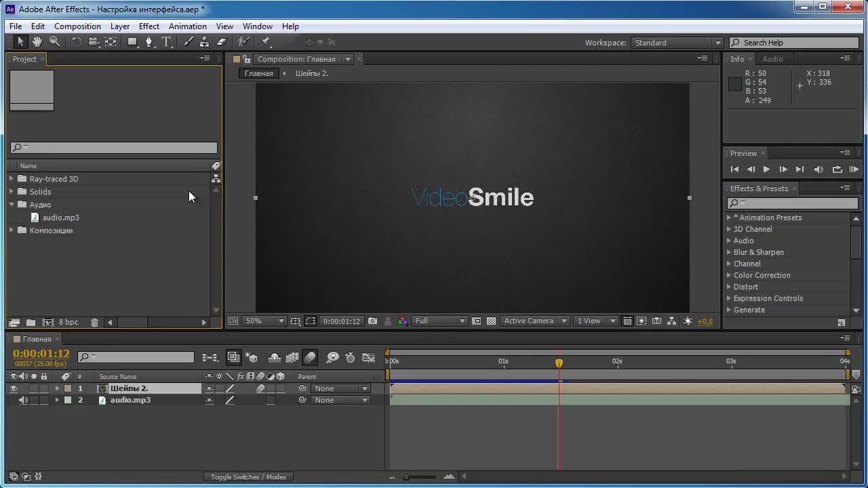Expand the Ray-traced 3D folder
This screenshot has height=488, width=868.
click(x=12, y=179)
